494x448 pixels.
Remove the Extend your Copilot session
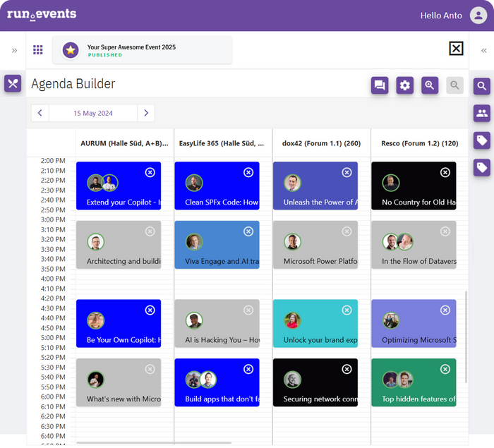[150, 172]
